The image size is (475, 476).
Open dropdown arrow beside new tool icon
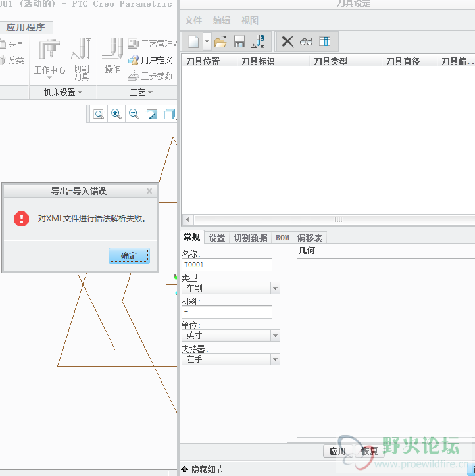tap(207, 41)
